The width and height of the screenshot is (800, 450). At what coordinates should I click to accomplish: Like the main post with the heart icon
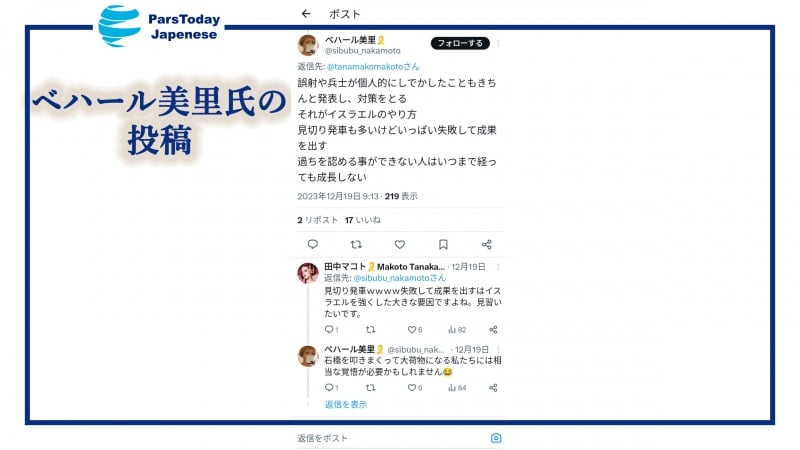(399, 244)
